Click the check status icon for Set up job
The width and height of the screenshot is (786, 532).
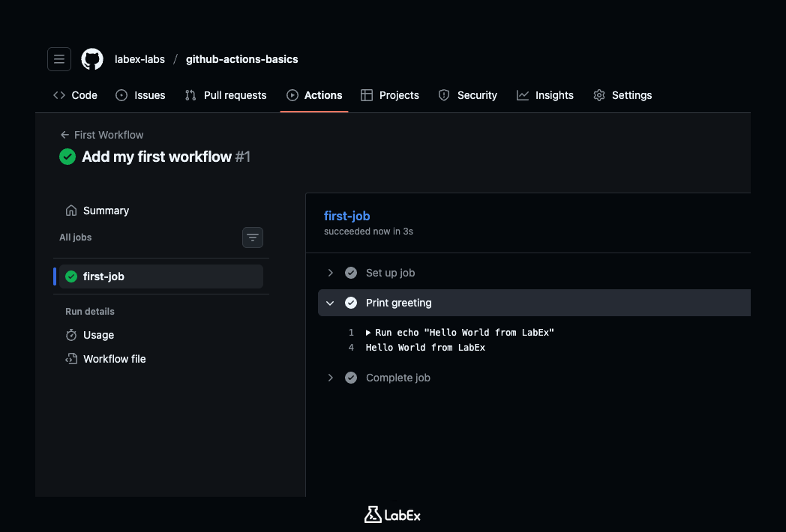point(351,273)
